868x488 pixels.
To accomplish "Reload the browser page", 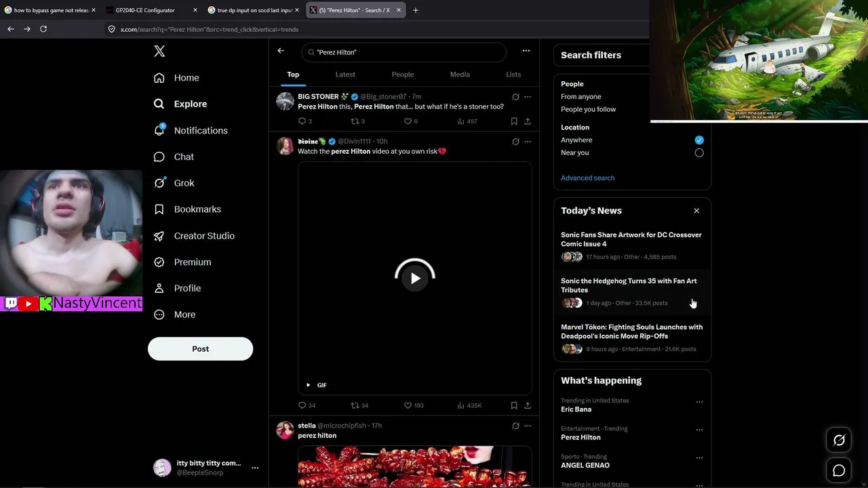I will (x=43, y=29).
